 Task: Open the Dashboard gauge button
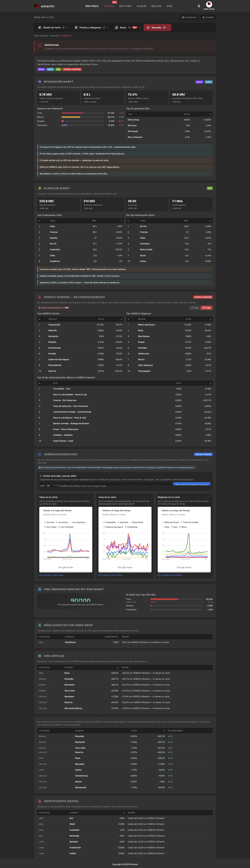(x=189, y=17)
